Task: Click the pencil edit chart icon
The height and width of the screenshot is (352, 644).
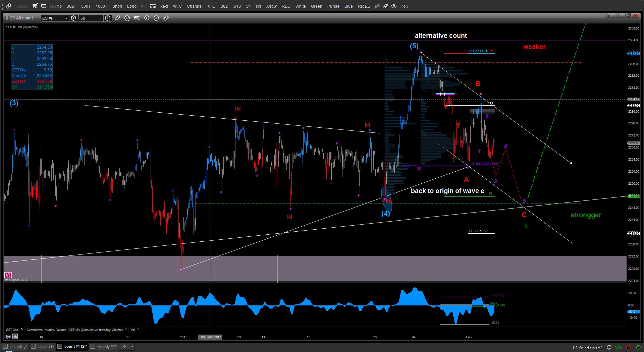Action: (x=117, y=18)
